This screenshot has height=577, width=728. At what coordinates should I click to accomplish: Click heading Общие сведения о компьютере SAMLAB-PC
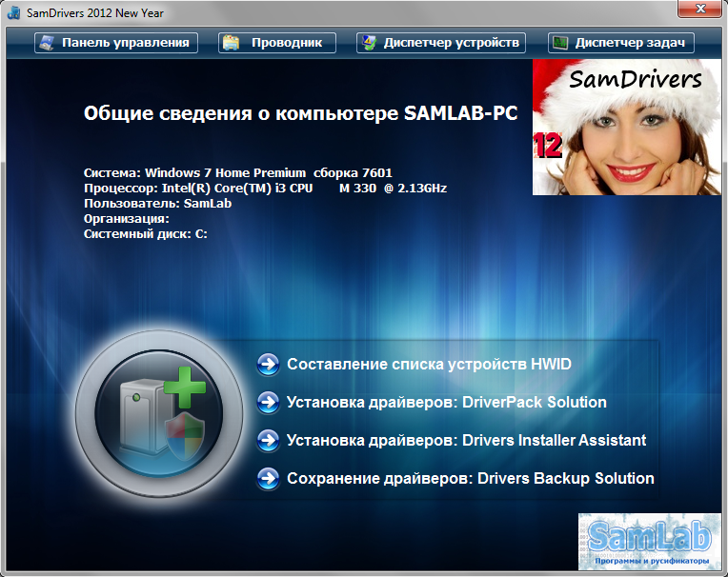point(300,113)
